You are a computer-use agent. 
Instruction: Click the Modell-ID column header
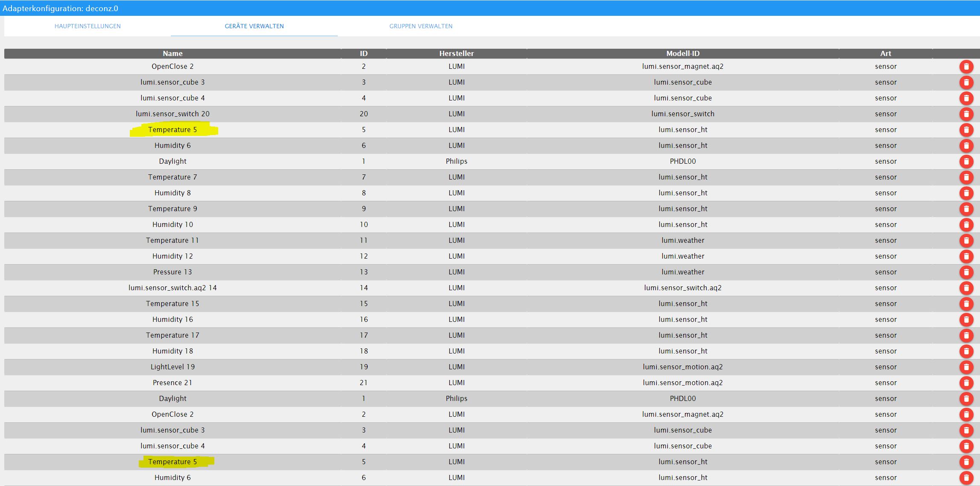click(683, 53)
